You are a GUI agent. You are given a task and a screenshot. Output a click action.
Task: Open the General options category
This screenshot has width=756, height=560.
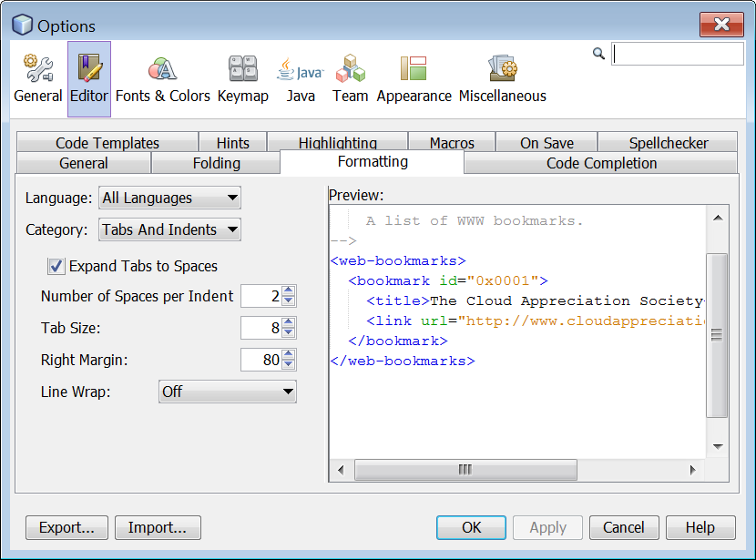[38, 79]
